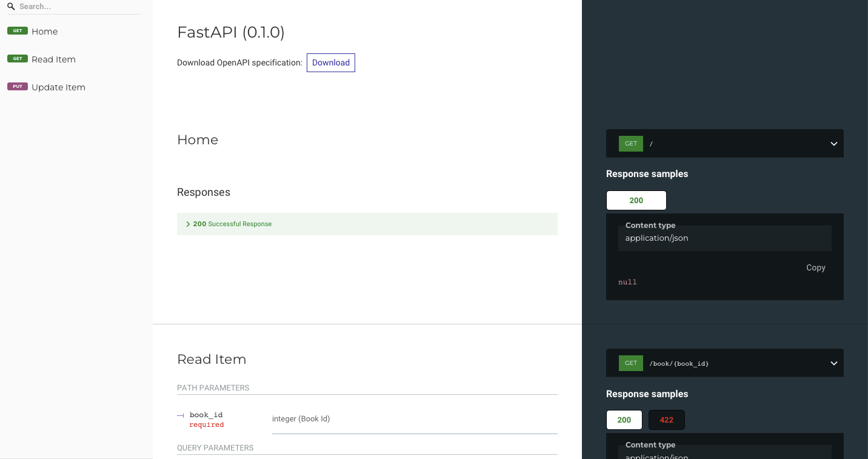This screenshot has height=459, width=868.
Task: Select the 422 response sample tab
Action: (667, 420)
